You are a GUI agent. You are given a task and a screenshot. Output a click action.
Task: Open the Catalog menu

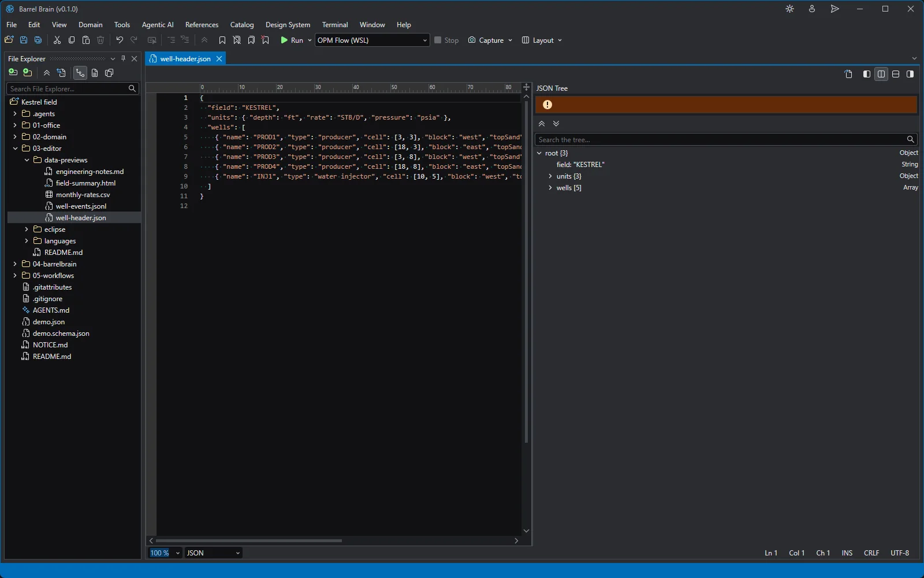click(242, 25)
